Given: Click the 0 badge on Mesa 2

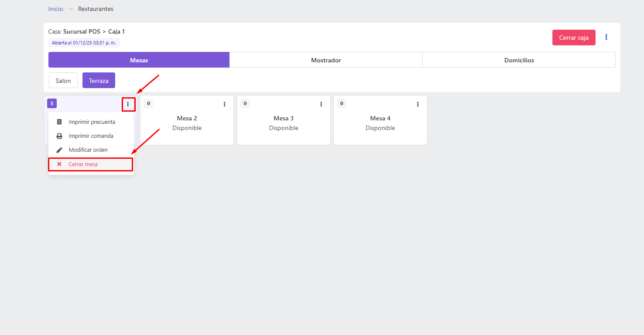Looking at the screenshot, I should pos(148,103).
